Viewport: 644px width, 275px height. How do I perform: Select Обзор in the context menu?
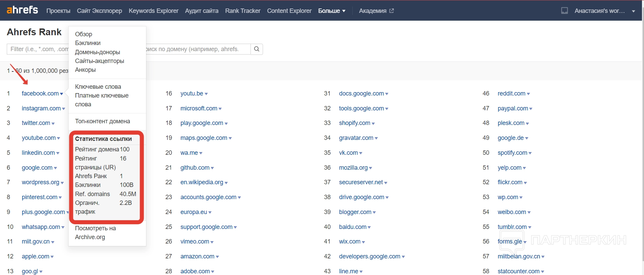pyautogui.click(x=84, y=34)
